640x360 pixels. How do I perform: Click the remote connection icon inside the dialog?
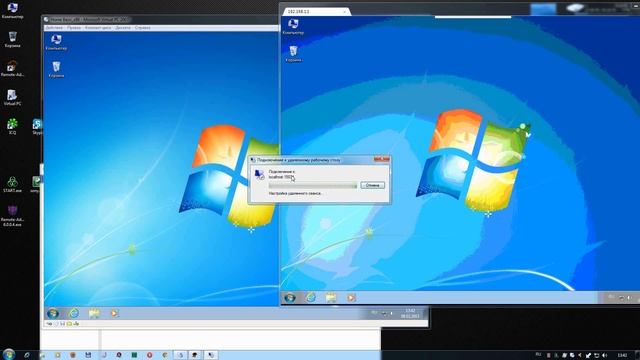click(260, 175)
